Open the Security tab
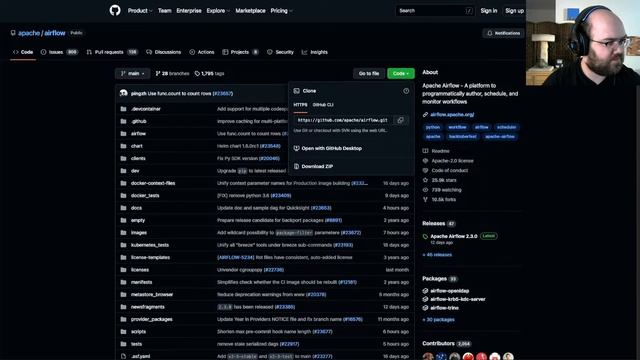640x360 pixels. (280, 52)
